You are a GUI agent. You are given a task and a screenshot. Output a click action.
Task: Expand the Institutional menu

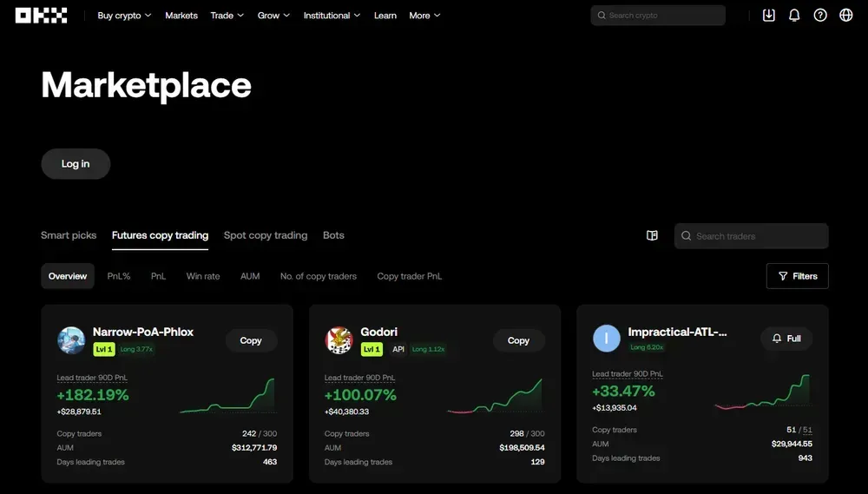[332, 16]
